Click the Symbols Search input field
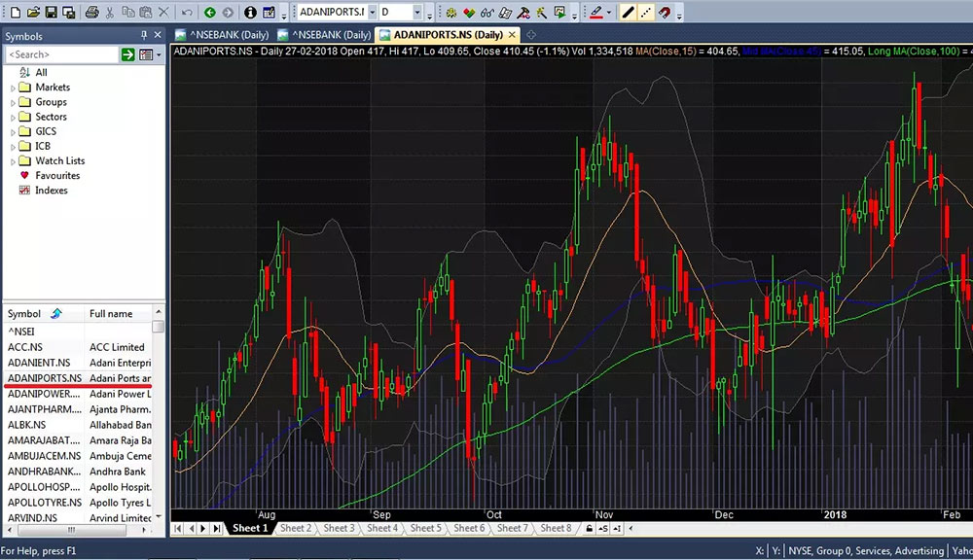Image resolution: width=973 pixels, height=560 pixels. (61, 54)
